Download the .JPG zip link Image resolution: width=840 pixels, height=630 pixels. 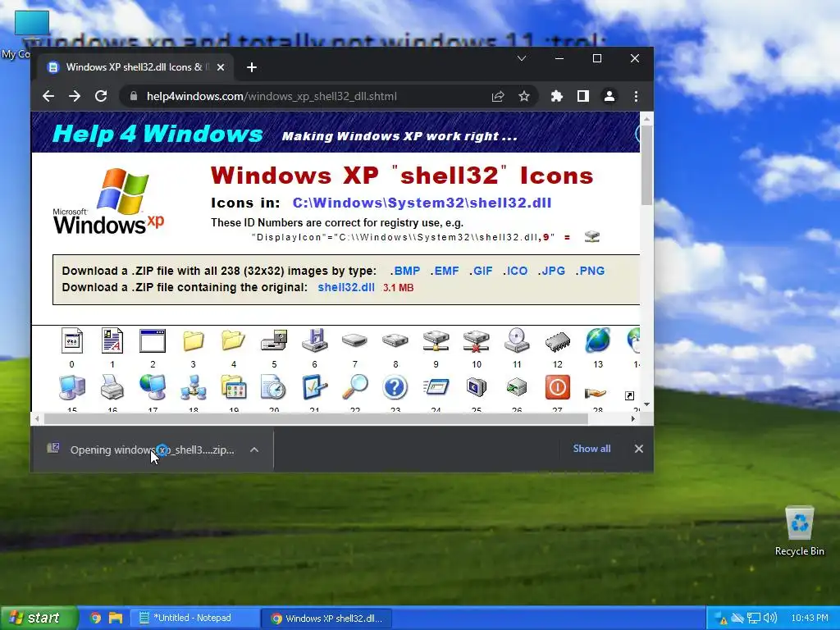point(551,271)
